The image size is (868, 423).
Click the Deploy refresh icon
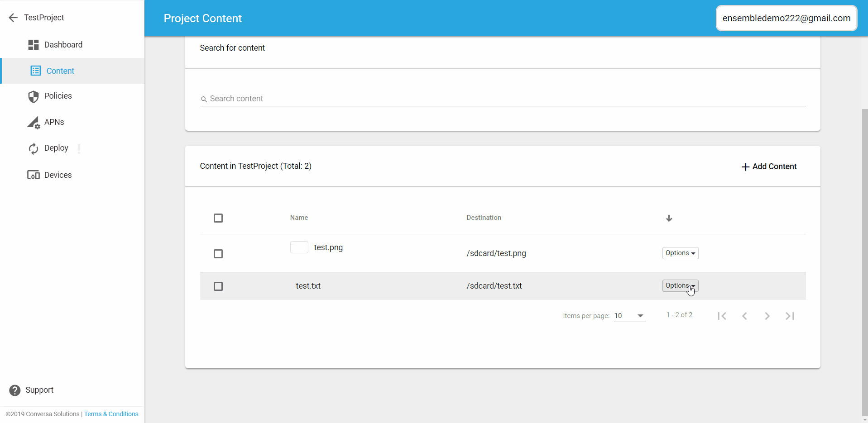point(34,148)
